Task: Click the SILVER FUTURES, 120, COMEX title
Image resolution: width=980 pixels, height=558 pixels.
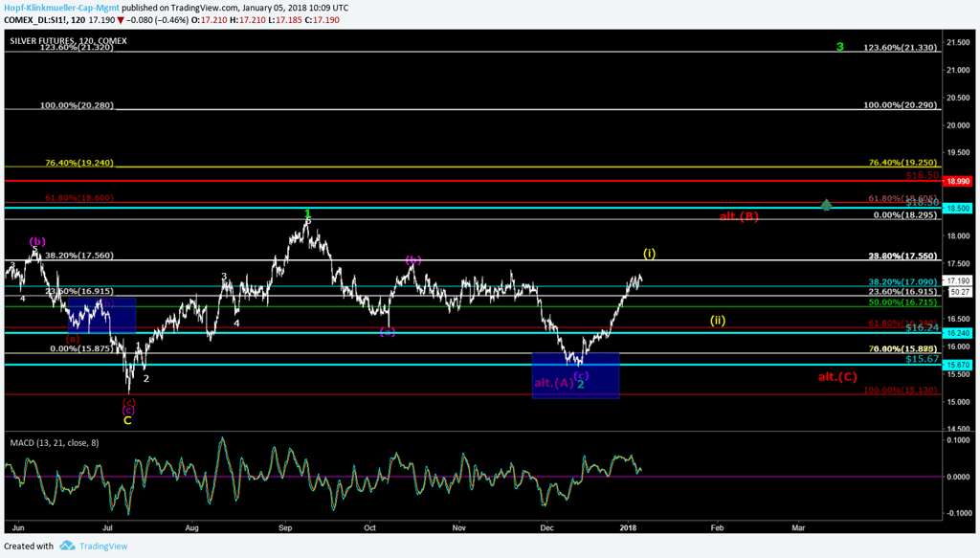Action: [68, 41]
